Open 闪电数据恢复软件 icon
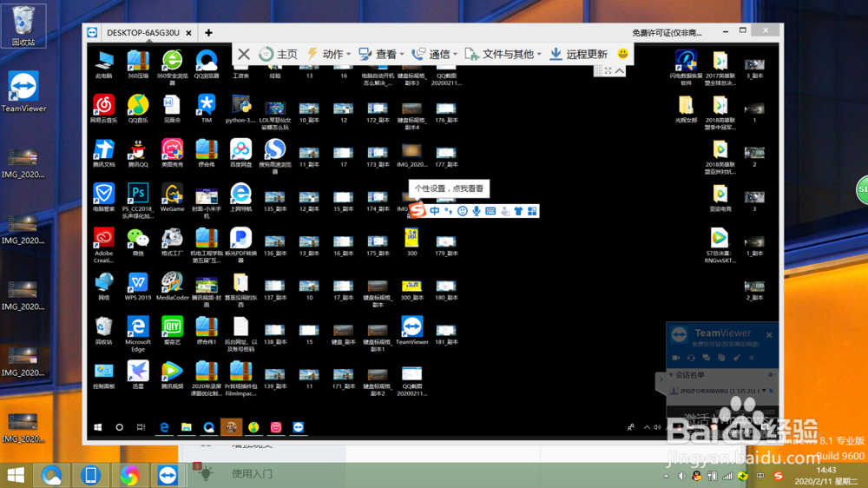 [x=686, y=67]
